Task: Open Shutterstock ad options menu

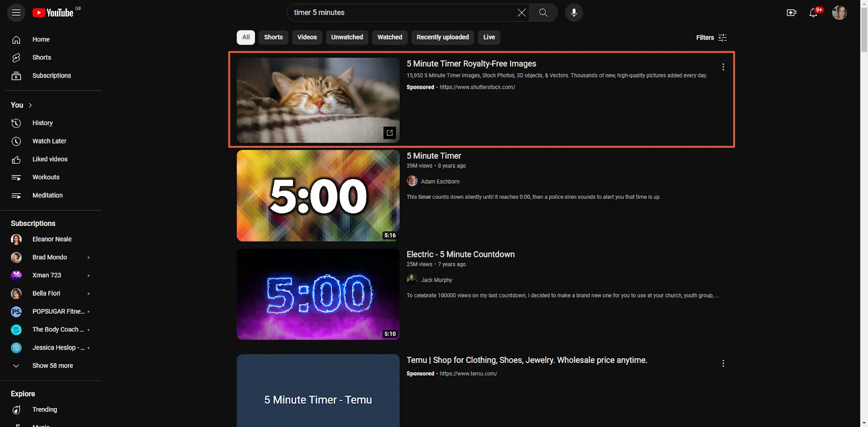Action: pyautogui.click(x=723, y=67)
